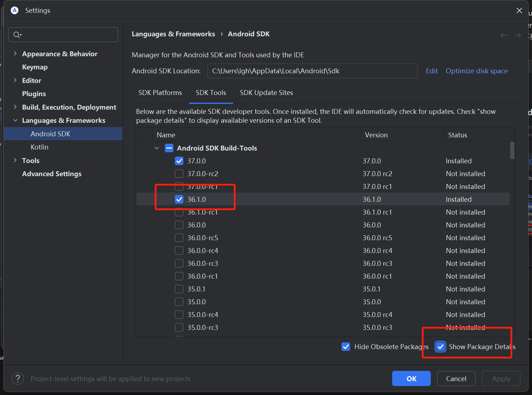Click the "37.0.0 rc2" version cell
This screenshot has height=395, width=532.
(x=377, y=174)
